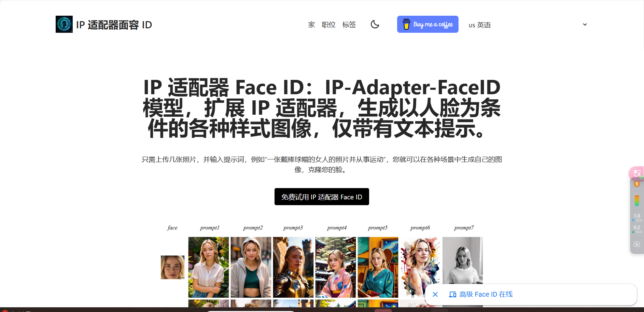Select 职位 in the navigation bar
Image resolution: width=644 pixels, height=312 pixels.
coord(328,25)
